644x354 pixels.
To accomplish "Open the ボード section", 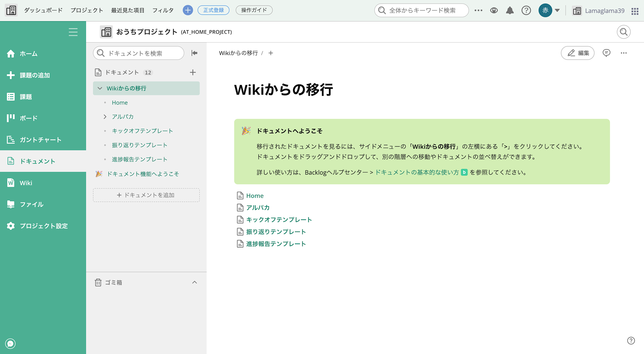I will 28,118.
